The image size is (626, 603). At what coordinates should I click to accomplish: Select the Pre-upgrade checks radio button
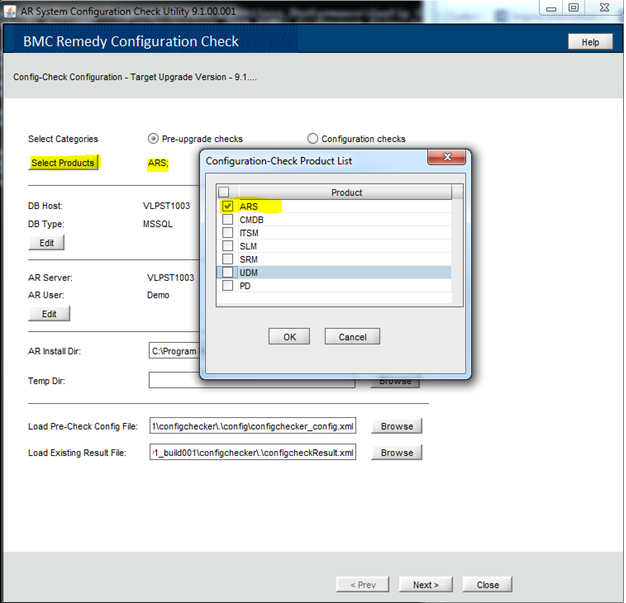click(153, 139)
